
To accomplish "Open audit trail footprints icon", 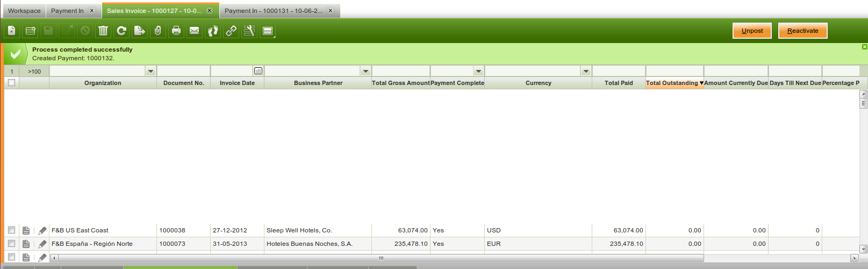I will point(213,31).
